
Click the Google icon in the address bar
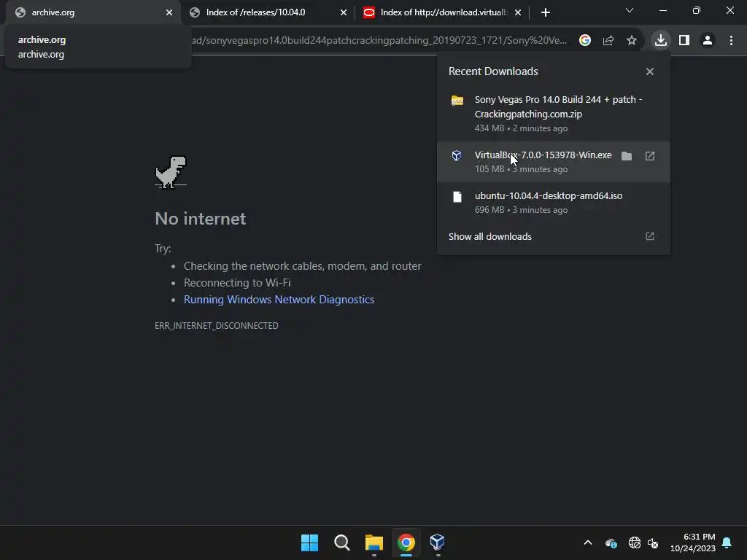[585, 41]
